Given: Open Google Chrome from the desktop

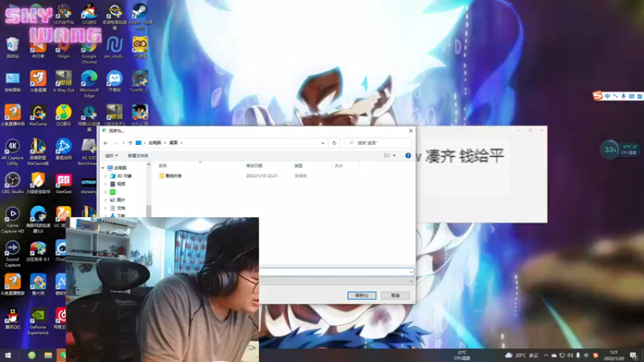Looking at the screenshot, I should click(89, 50).
